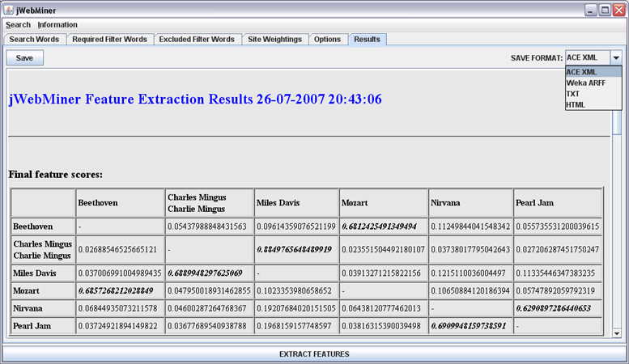Click the jWebMiner Java icon in title bar
Image resolution: width=629 pixels, height=364 pixels.
click(9, 10)
